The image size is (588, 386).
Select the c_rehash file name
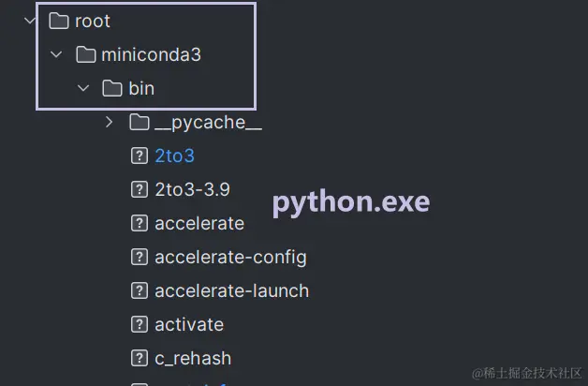(x=193, y=358)
